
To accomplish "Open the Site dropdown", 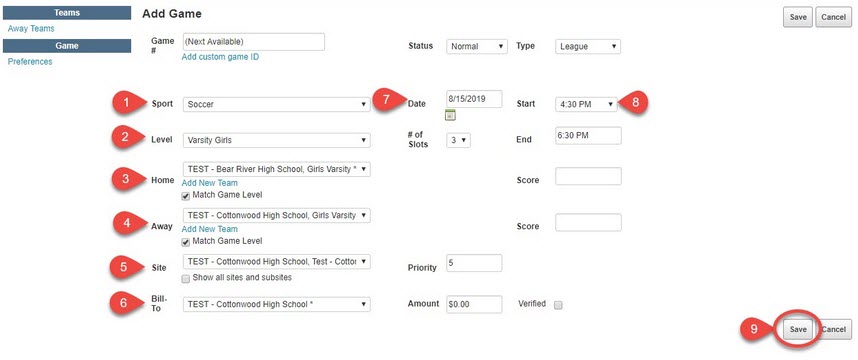I will (x=276, y=262).
